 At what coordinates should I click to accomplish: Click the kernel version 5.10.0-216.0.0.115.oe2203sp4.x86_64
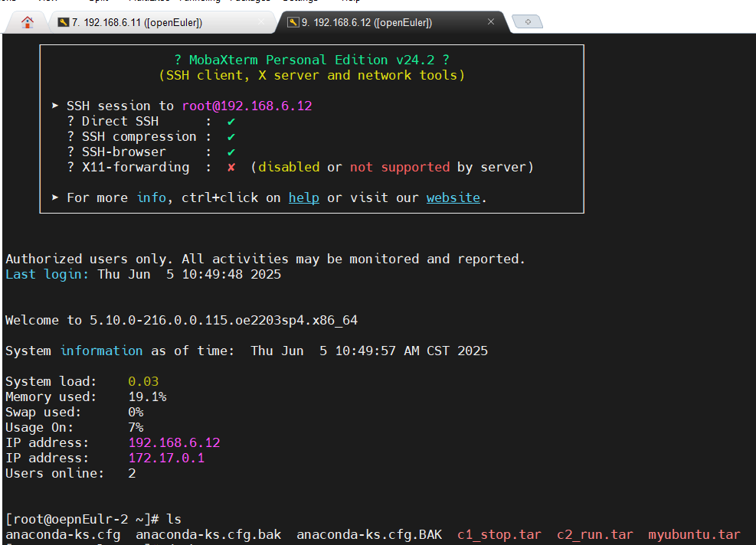[x=224, y=320]
